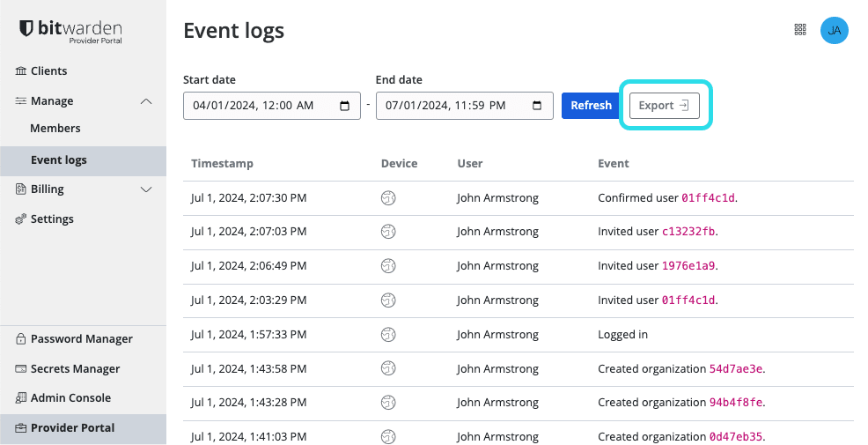
Task: Click user ID 01ff4c1d in Confirmed user event
Action: coord(708,198)
